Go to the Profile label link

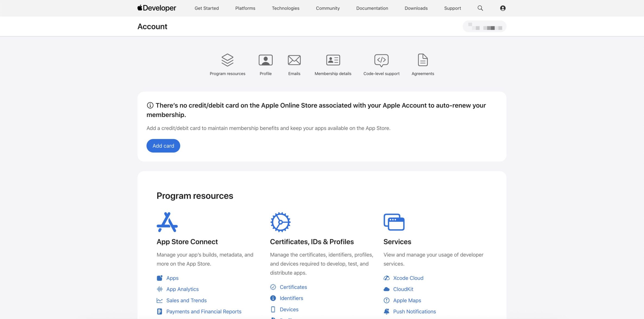coord(266,74)
